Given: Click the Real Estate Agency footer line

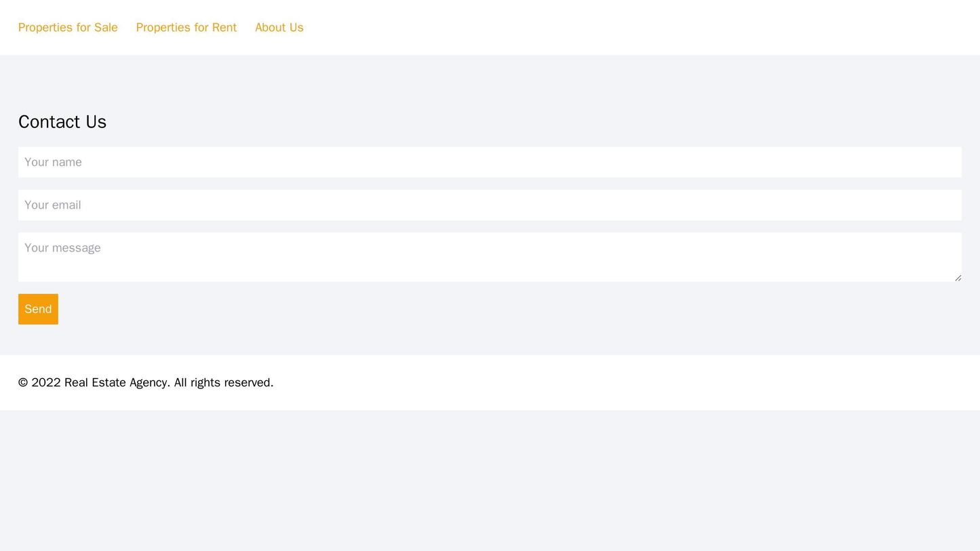Looking at the screenshot, I should [145, 382].
